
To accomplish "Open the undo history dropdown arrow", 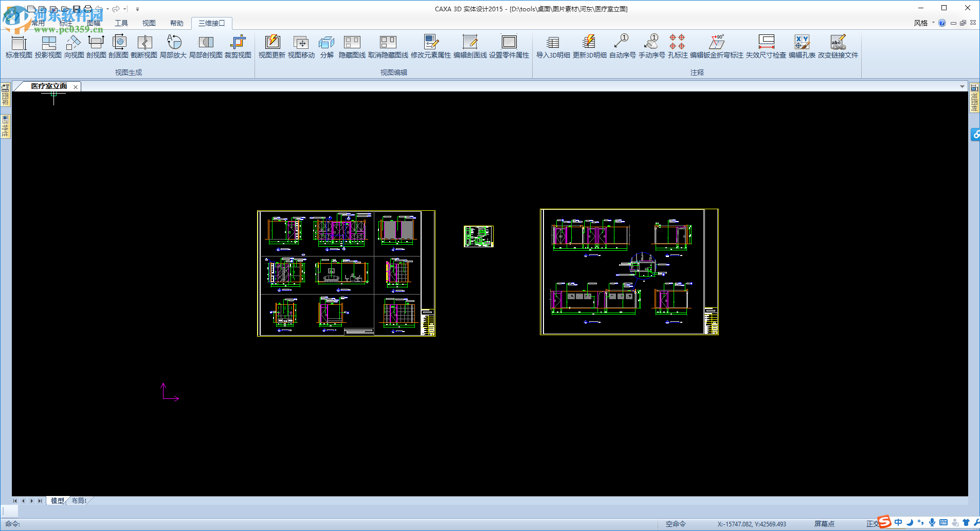I will pyautogui.click(x=108, y=9).
